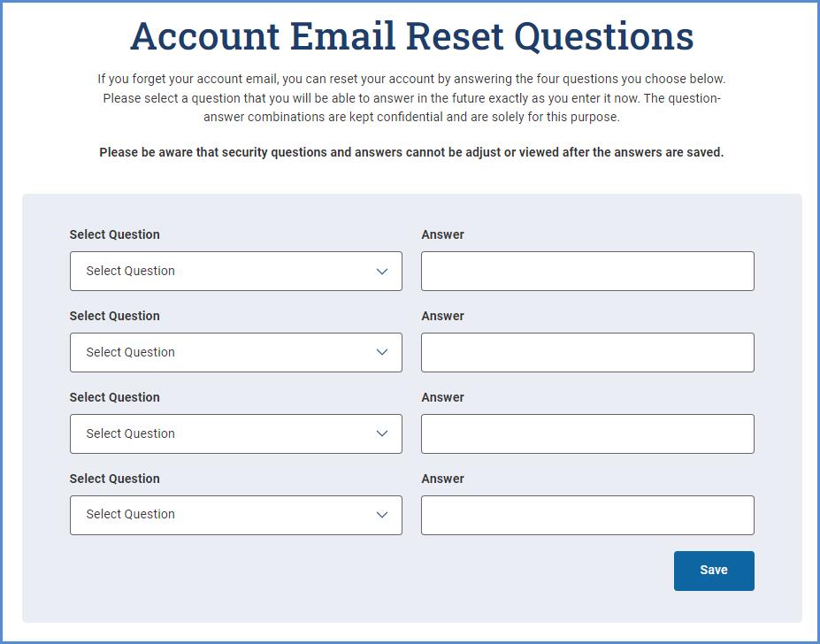
Task: Click the first 'Answer' field label
Action: pos(442,234)
